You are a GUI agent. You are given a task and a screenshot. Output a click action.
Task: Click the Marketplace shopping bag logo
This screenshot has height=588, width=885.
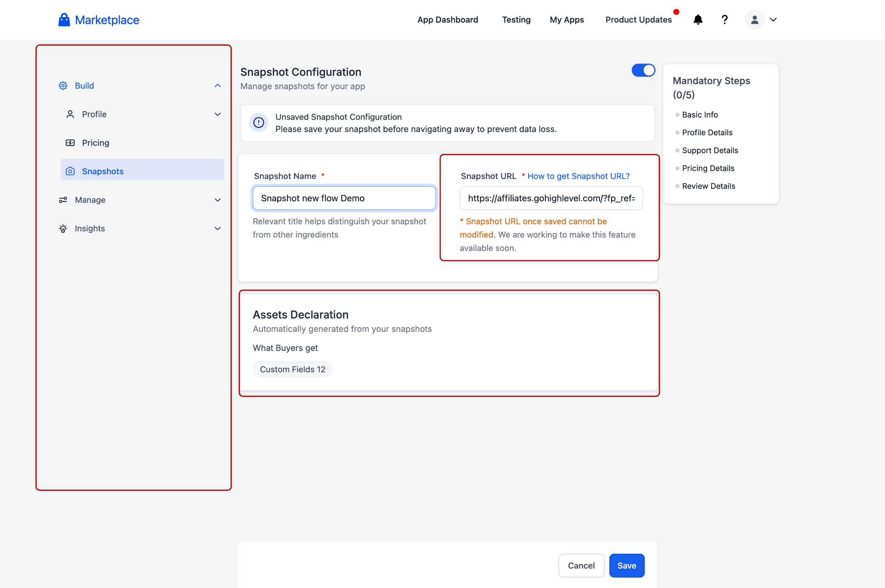[64, 20]
